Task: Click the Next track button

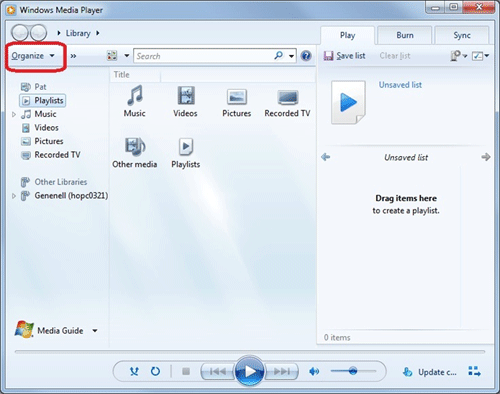Action: coord(281,371)
